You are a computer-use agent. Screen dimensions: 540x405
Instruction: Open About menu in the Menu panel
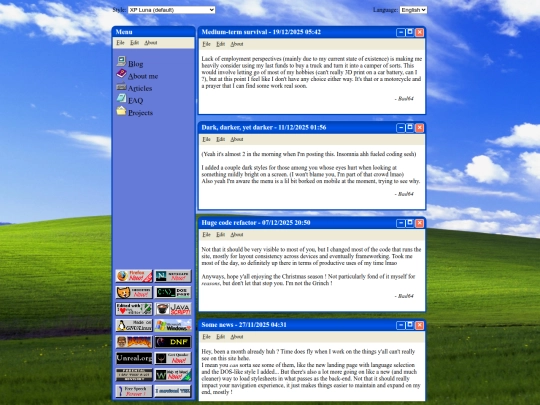coord(150,43)
